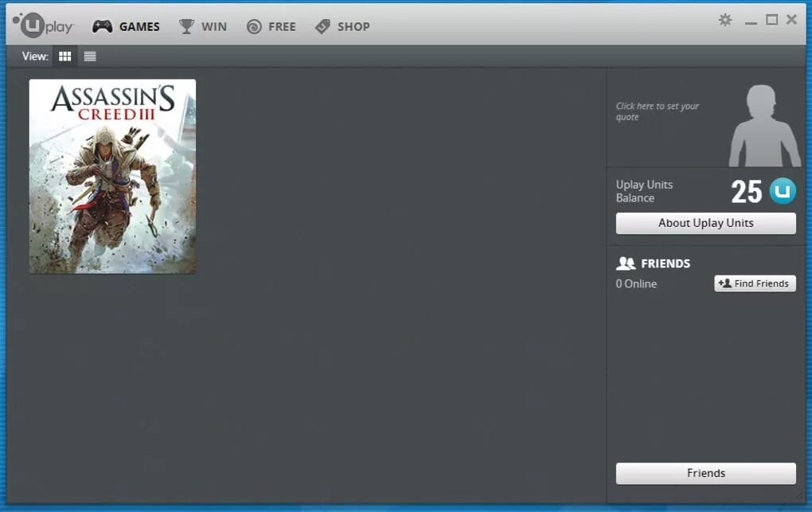This screenshot has width=812, height=512.
Task: Click the Uplay Units coin icon
Action: tap(783, 190)
